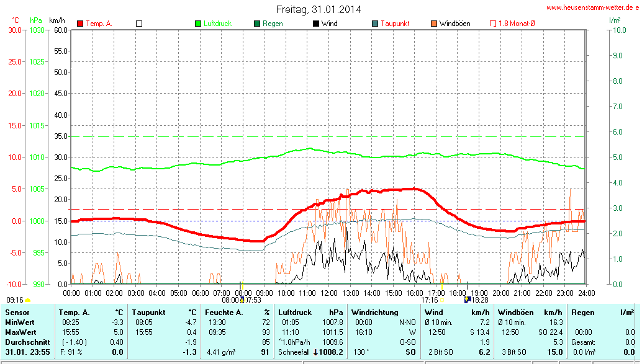The image size is (642, 364).
Task: Click the current wind speed 6.2
Action: [x=485, y=352]
